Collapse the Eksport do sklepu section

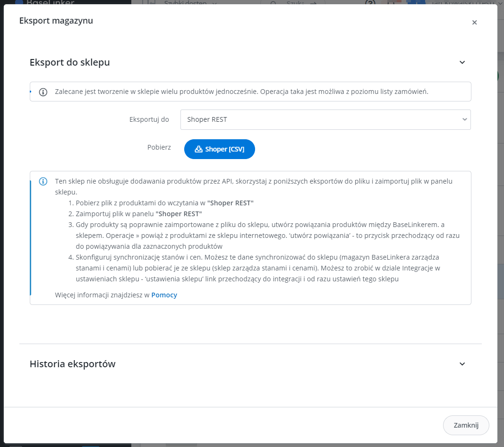(x=462, y=62)
